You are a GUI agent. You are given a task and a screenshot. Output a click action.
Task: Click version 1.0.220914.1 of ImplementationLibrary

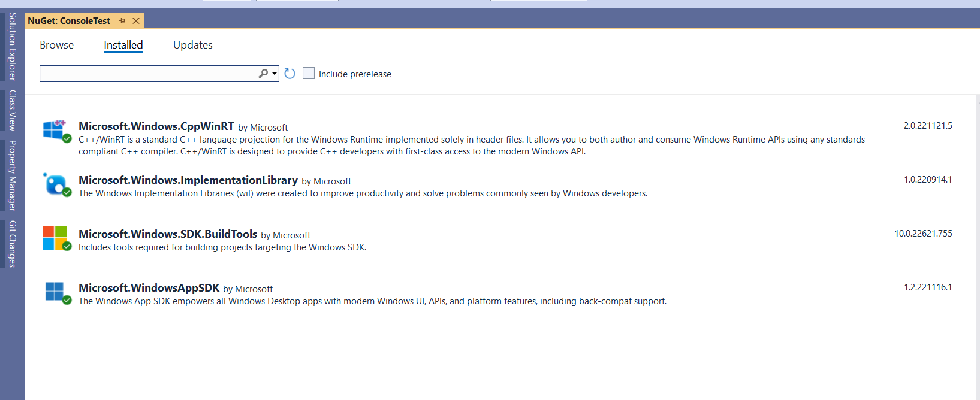coord(928,180)
